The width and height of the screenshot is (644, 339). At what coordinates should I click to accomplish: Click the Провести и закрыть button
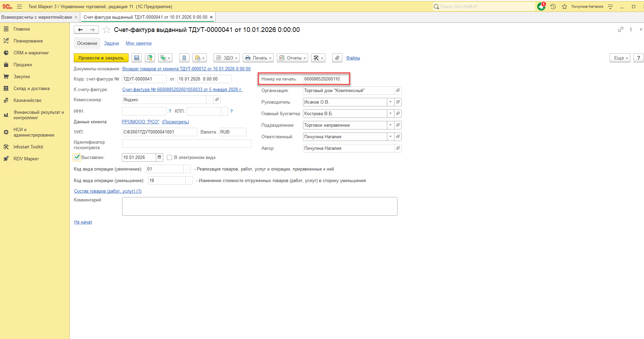click(x=101, y=58)
